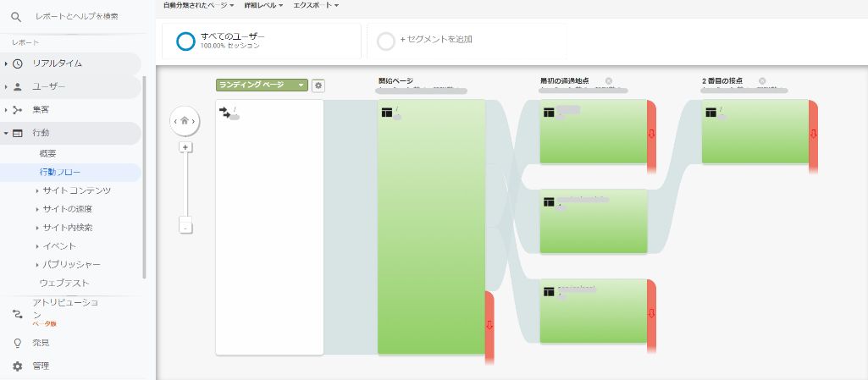The width and height of the screenshot is (868, 380).
Task: Click the すべてのユーザー segment circle icon
Action: click(185, 41)
